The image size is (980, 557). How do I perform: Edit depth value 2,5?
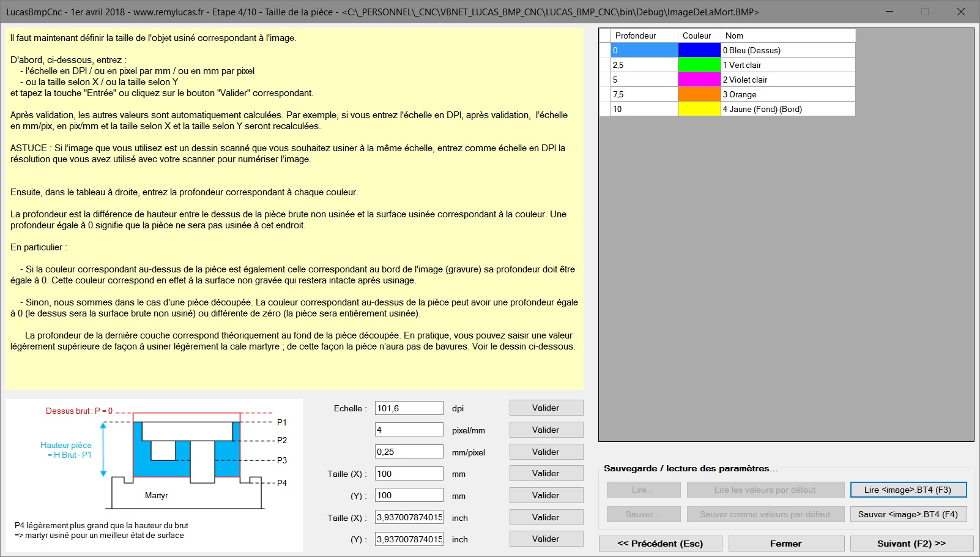point(644,65)
